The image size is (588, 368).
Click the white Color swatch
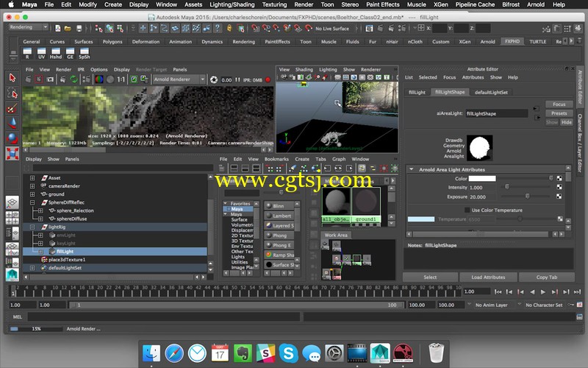(x=482, y=178)
